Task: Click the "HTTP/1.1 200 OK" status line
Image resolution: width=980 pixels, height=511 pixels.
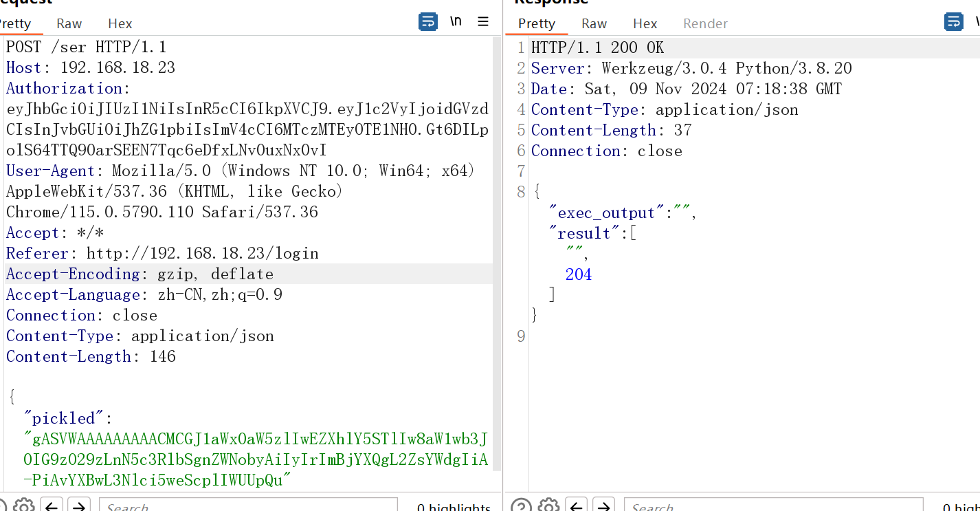Action: coord(598,47)
